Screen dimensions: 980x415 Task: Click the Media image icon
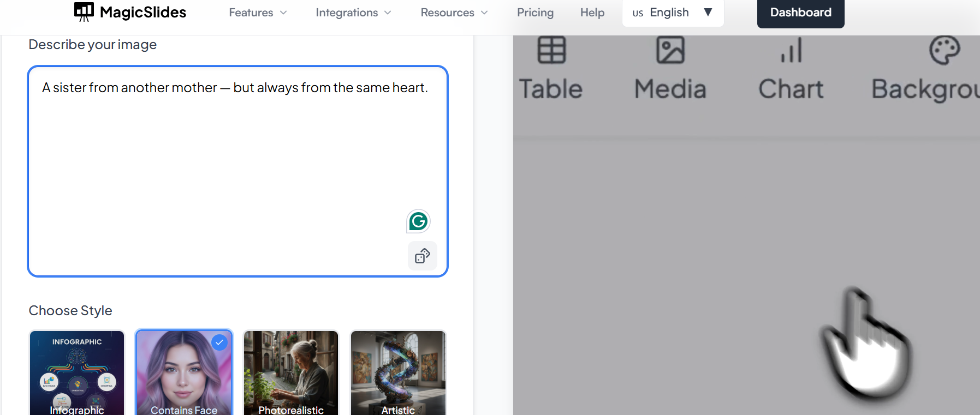pos(670,50)
